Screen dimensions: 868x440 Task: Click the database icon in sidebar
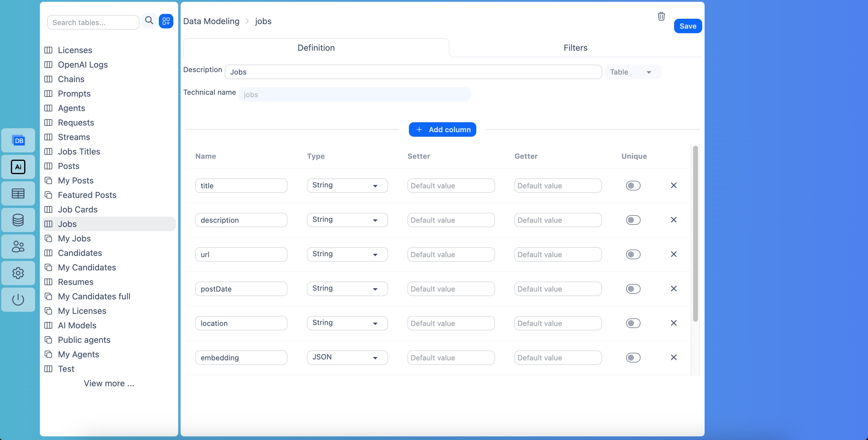pos(18,219)
